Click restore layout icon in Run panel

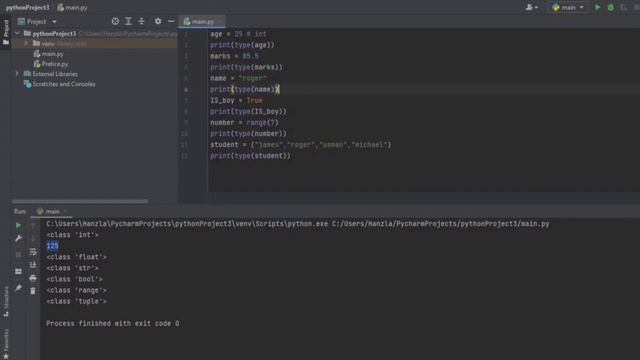[18, 271]
